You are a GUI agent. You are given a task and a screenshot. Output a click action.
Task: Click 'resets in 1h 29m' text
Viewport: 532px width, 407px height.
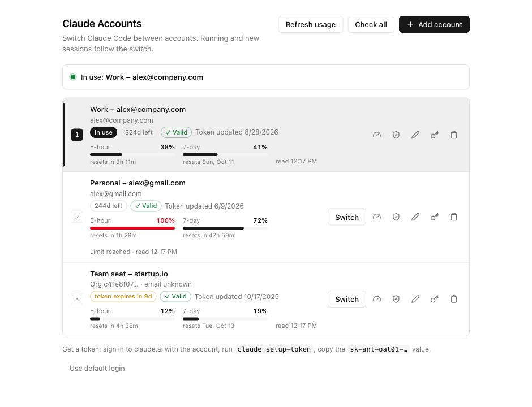[x=113, y=235]
